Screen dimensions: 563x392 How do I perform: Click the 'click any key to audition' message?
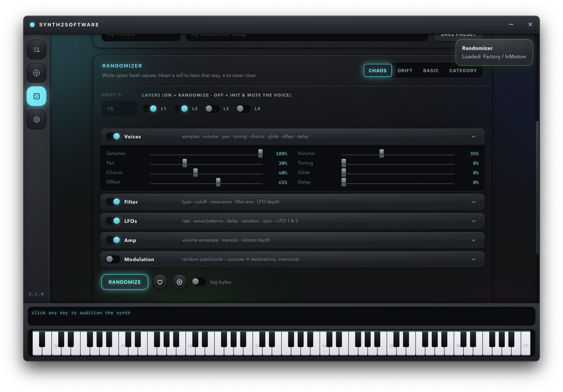[81, 313]
